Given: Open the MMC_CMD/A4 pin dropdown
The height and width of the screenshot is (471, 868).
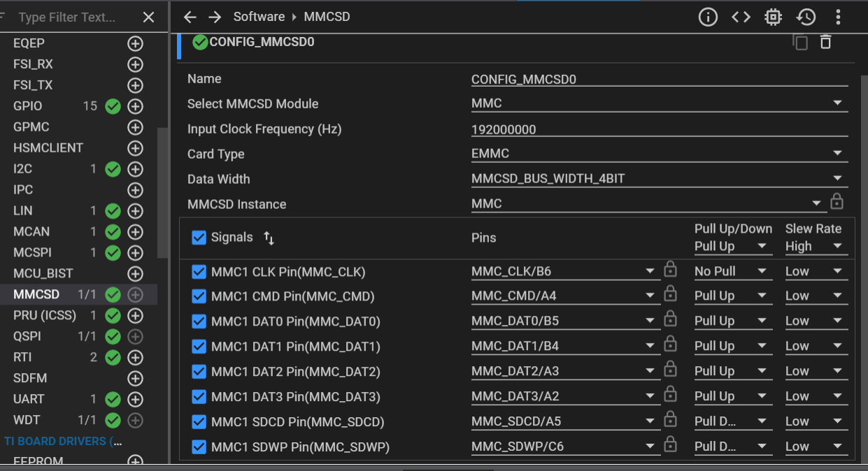Looking at the screenshot, I should point(650,296).
